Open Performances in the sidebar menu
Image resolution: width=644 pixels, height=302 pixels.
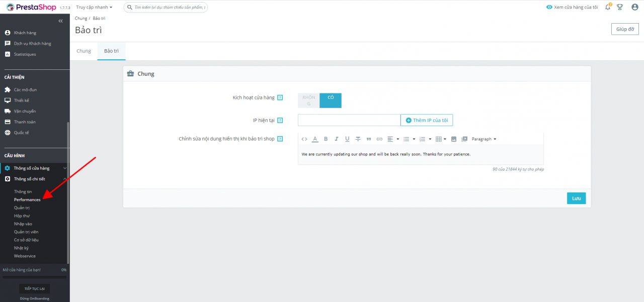[x=27, y=200]
